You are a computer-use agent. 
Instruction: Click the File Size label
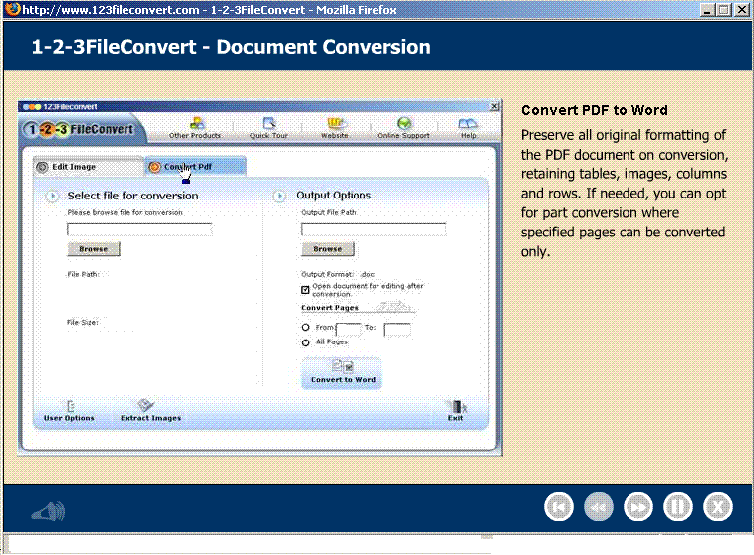click(83, 322)
